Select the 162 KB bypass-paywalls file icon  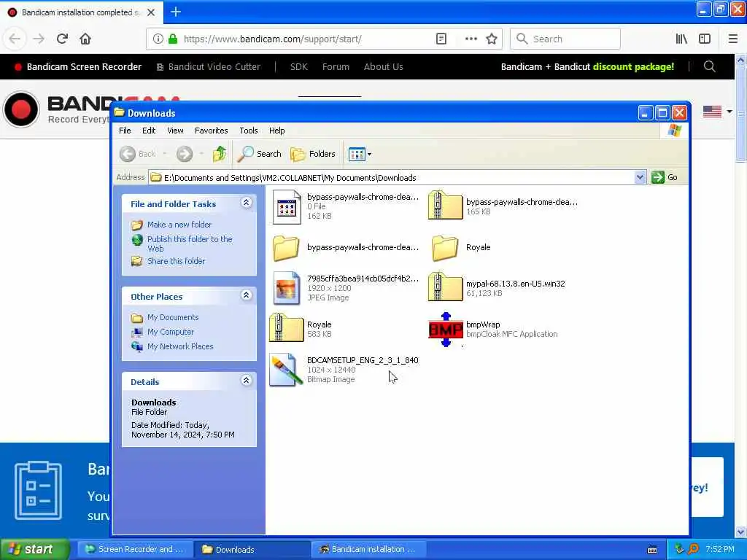click(287, 206)
